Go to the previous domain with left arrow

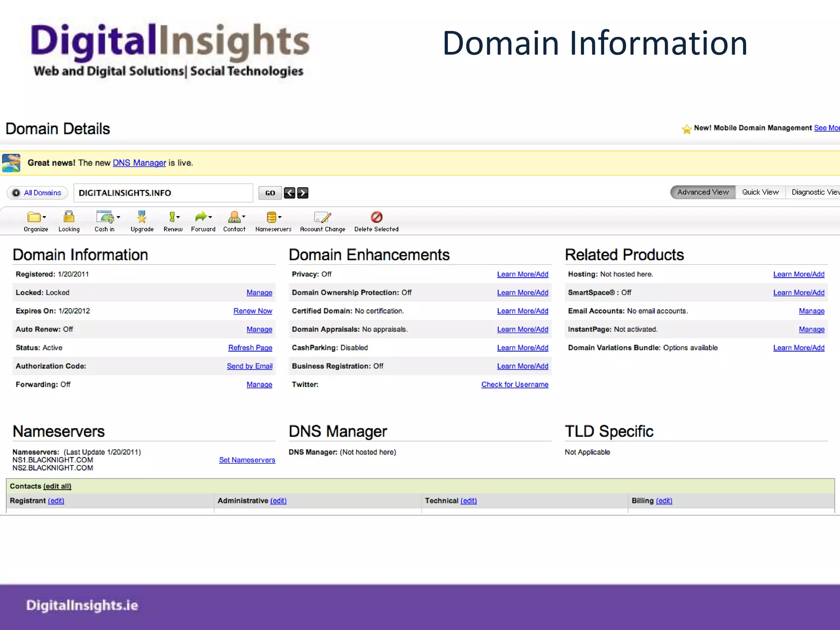coord(290,193)
